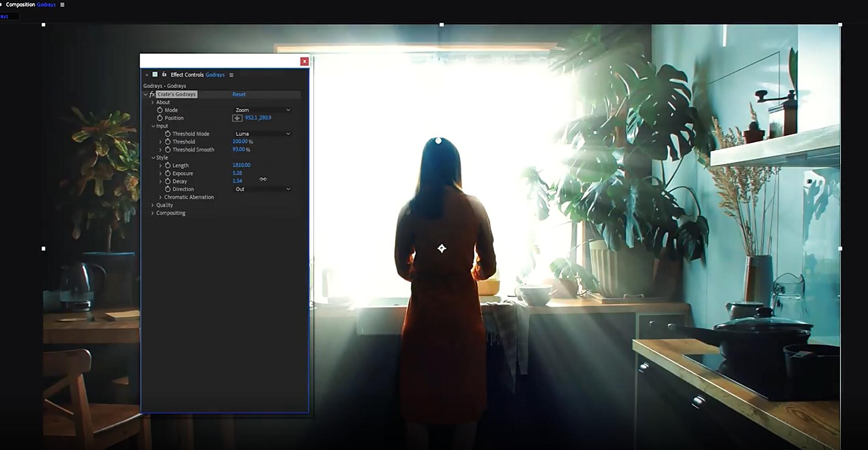This screenshot has height=450, width=868.
Task: Toggle the Direction stopwatch icon
Action: pos(168,189)
